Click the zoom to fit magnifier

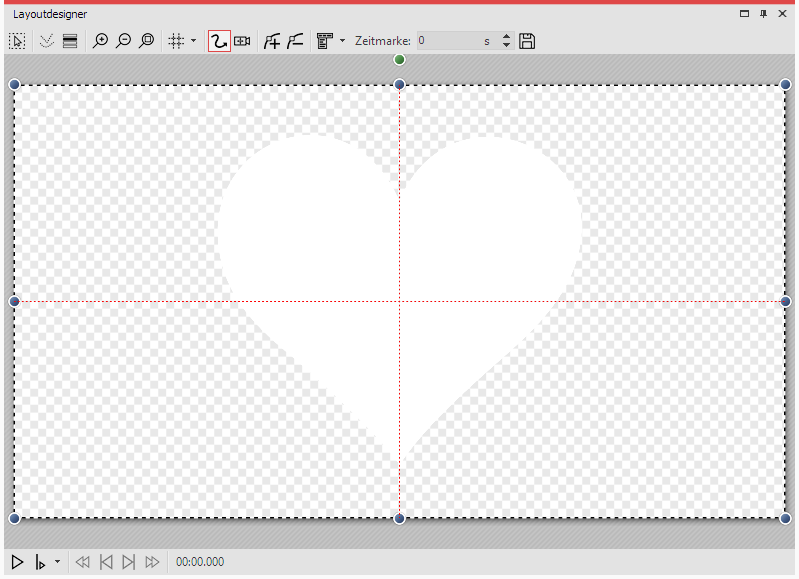coord(147,41)
